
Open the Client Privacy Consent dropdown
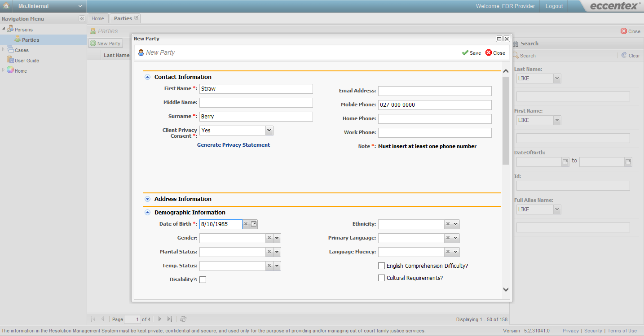point(269,131)
